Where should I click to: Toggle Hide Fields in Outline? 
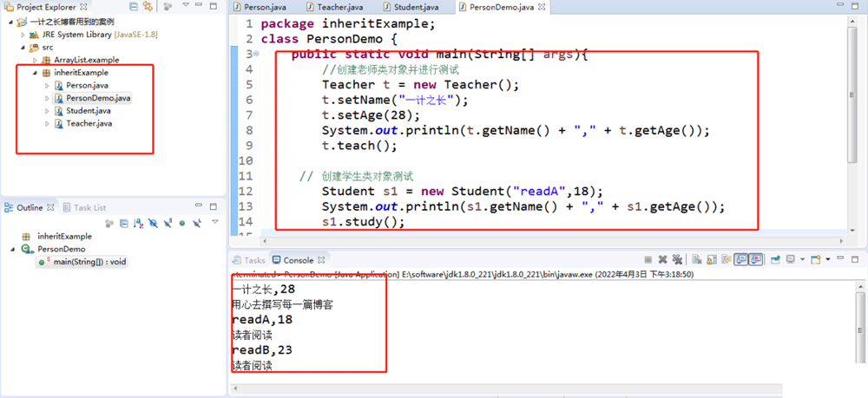pyautogui.click(x=154, y=224)
